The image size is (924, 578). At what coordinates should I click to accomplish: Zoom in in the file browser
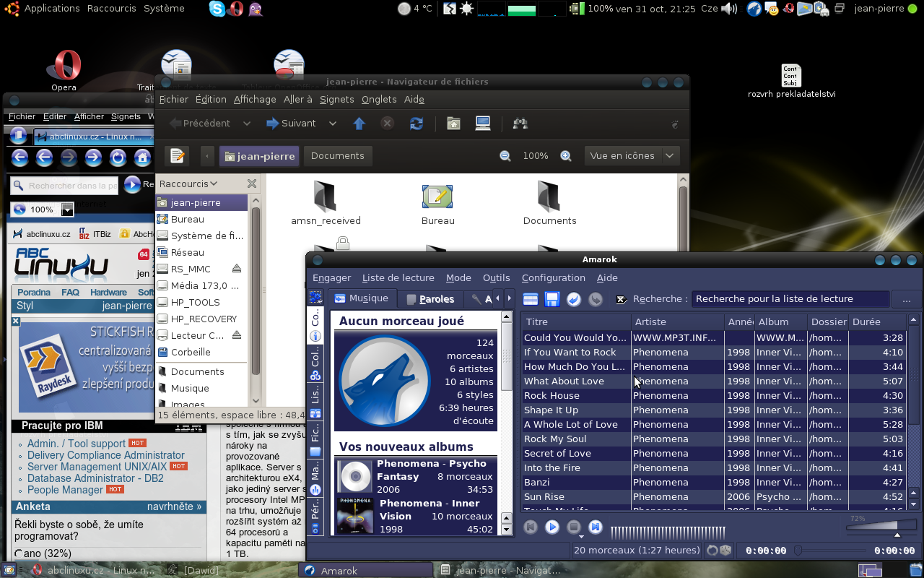[566, 155]
